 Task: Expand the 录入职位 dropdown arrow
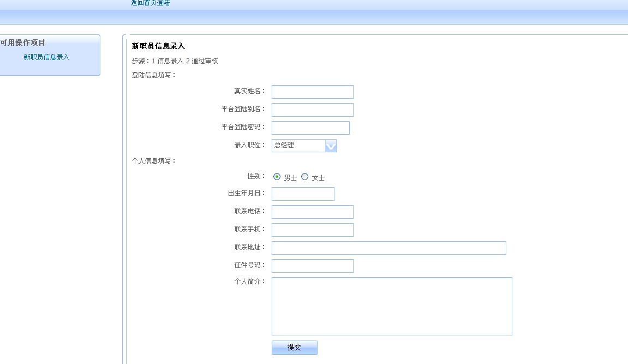331,146
